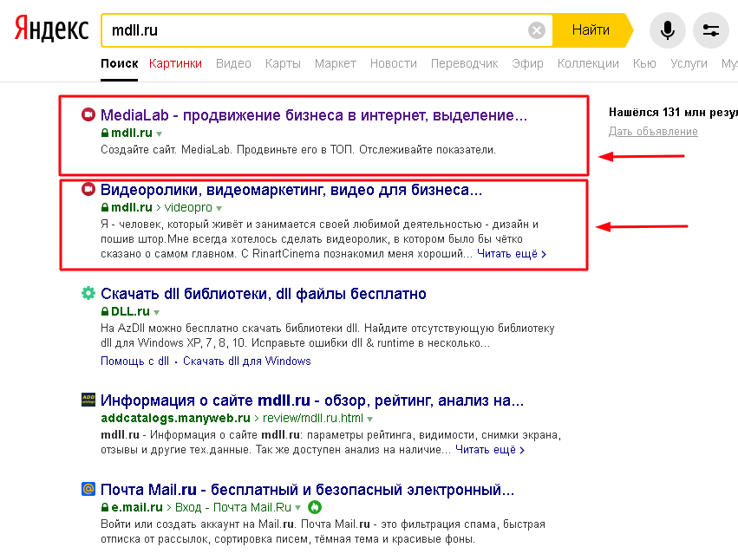
Task: Click videopro path in second result URL
Action: pos(188,207)
